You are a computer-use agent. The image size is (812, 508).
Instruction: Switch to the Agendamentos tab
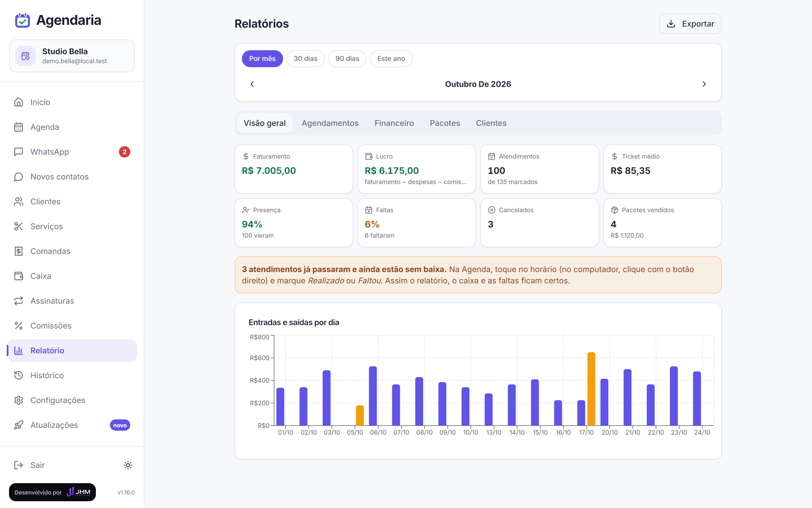pyautogui.click(x=330, y=123)
